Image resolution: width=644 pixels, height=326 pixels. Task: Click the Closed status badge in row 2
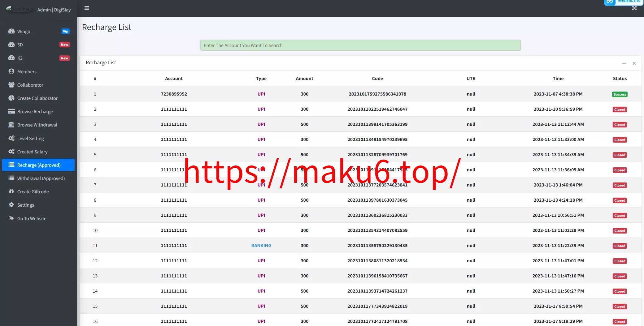pyautogui.click(x=620, y=109)
